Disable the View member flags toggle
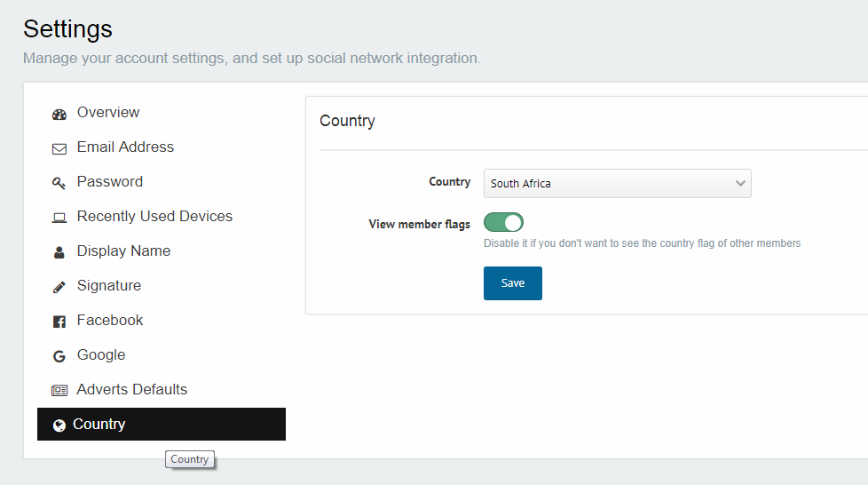 coord(503,222)
